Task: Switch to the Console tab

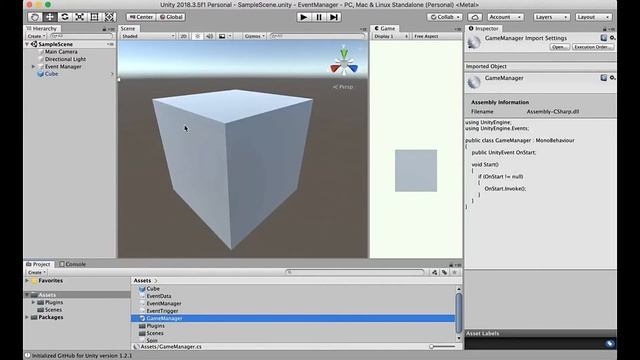Action: (x=73, y=264)
